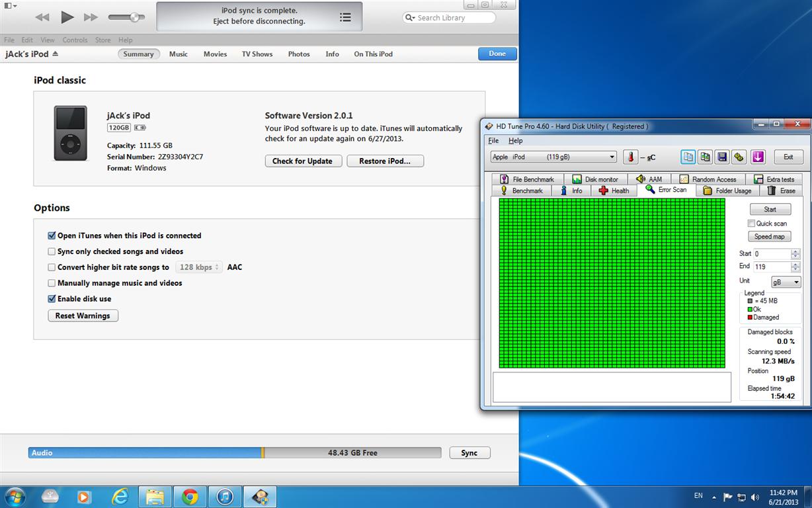
Task: Click the Restore iPod... button
Action: pos(385,161)
